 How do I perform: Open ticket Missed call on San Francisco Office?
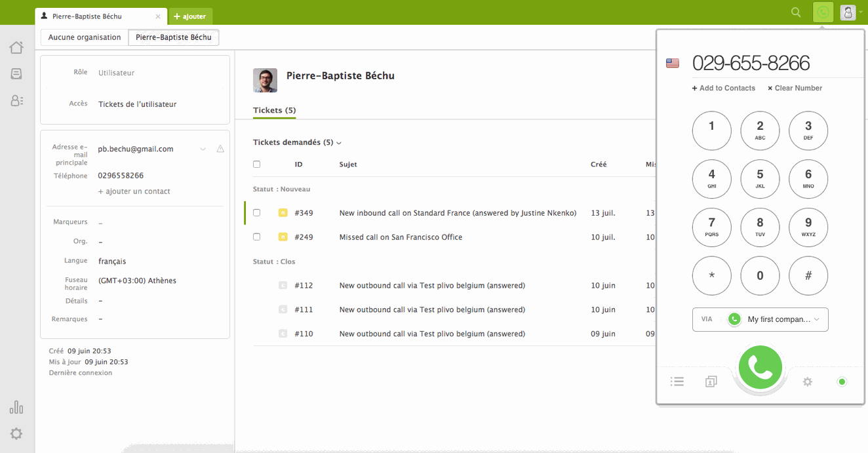point(401,237)
